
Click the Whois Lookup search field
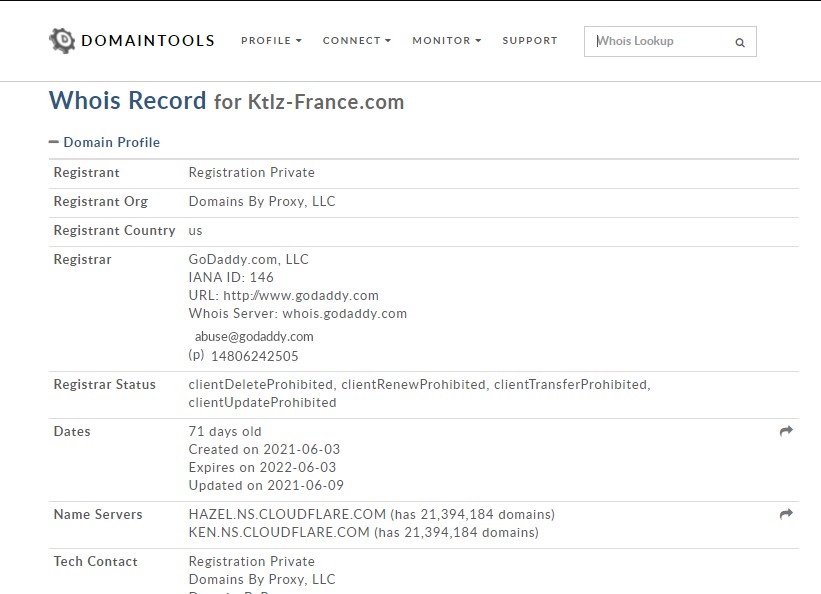coord(660,42)
